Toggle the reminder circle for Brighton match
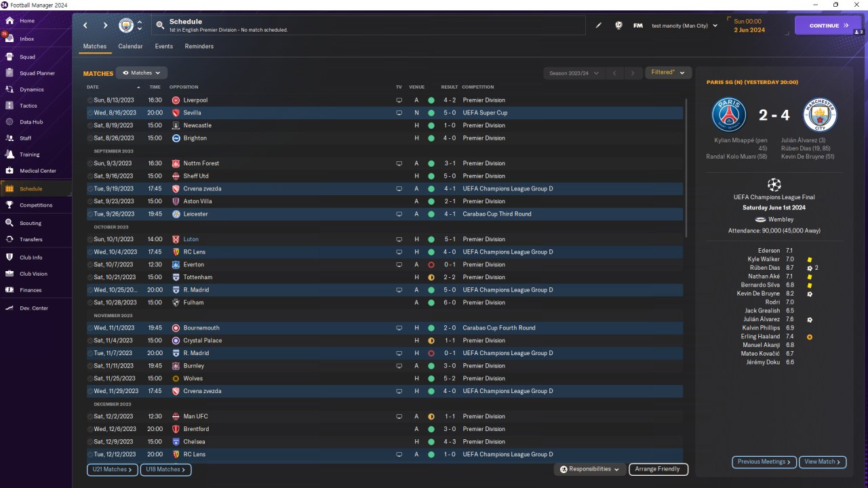The image size is (868, 488). [90, 138]
